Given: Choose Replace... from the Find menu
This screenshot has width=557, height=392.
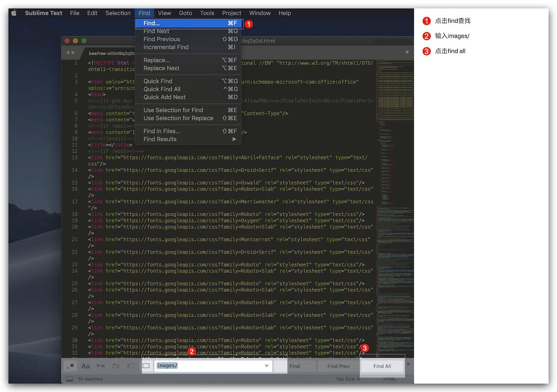Looking at the screenshot, I should [x=156, y=60].
